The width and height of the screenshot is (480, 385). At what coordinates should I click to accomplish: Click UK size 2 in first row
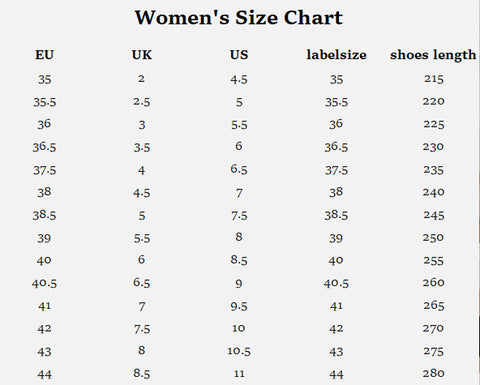pos(141,79)
